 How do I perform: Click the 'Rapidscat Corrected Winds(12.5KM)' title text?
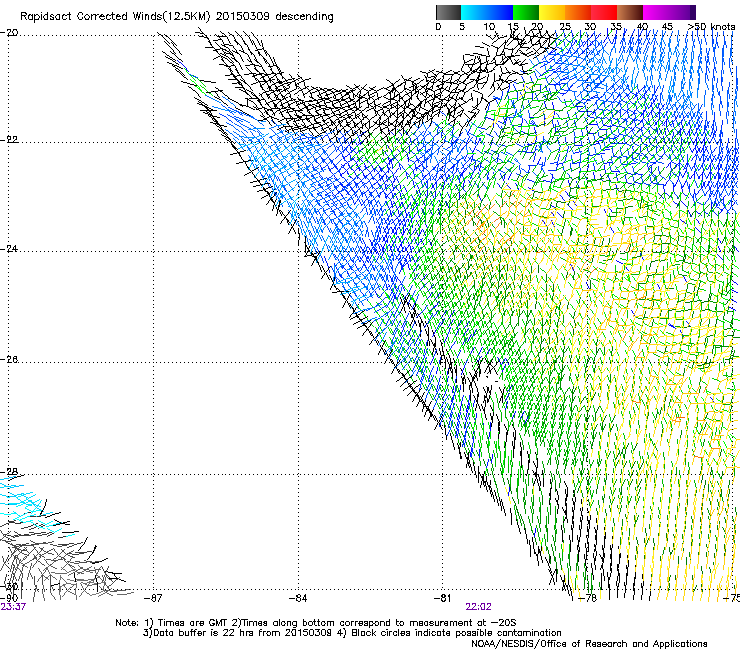click(115, 17)
